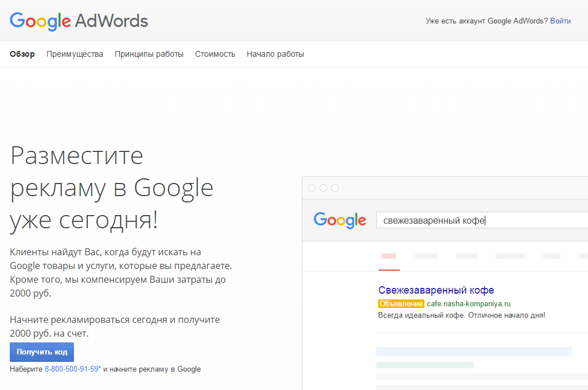
Task: Open the Преимущества navigation tab
Action: (75, 54)
